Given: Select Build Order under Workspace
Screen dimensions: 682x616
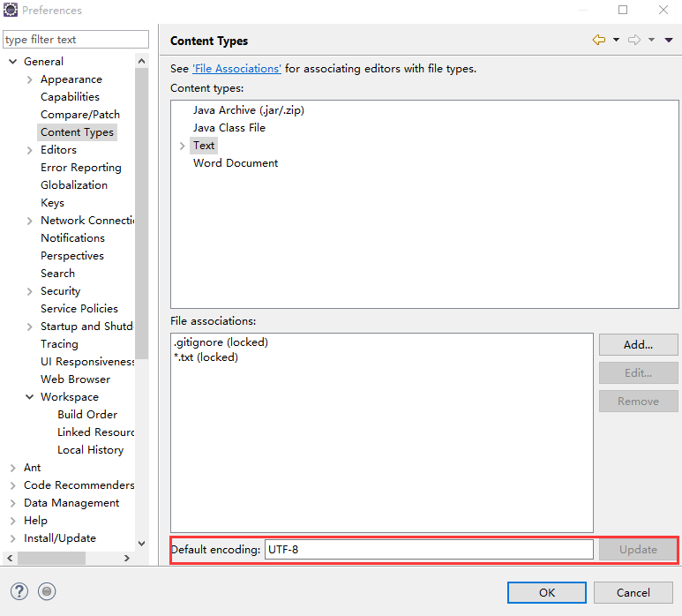Looking at the screenshot, I should click(87, 415).
